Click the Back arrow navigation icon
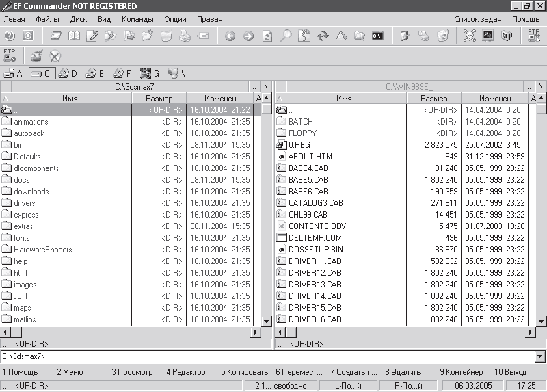 230,36
